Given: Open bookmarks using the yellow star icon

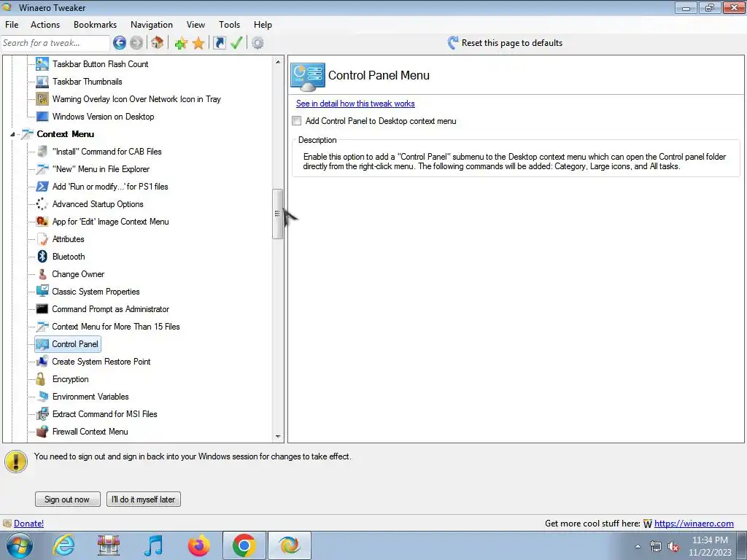Looking at the screenshot, I should click(x=198, y=43).
